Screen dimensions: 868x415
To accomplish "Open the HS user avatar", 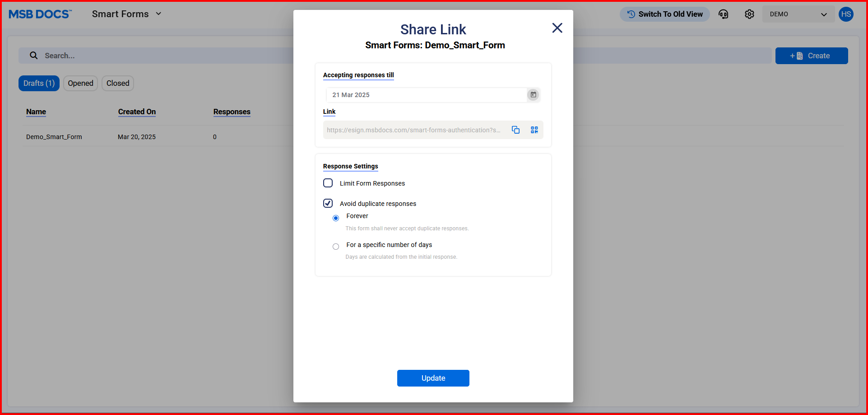I will tap(846, 14).
